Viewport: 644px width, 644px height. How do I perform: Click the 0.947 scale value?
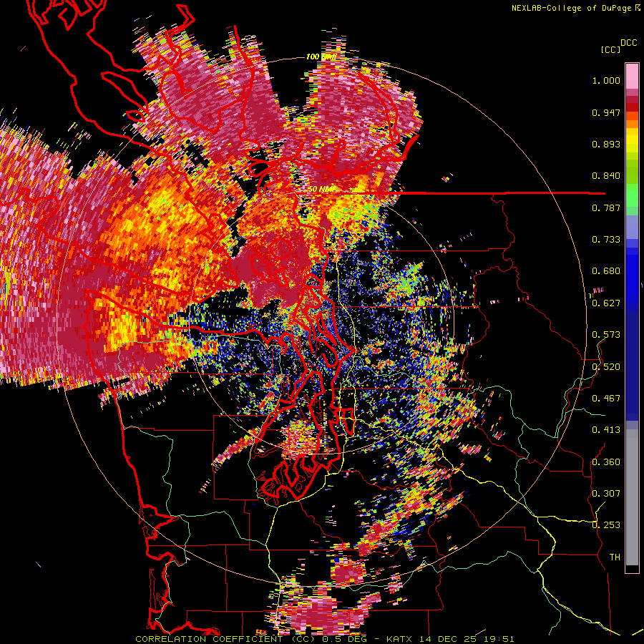point(606,112)
